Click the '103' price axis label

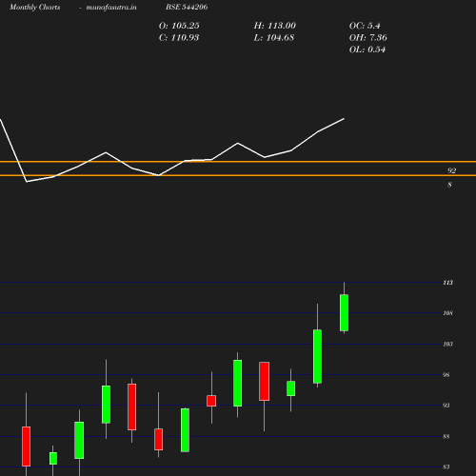448,344
